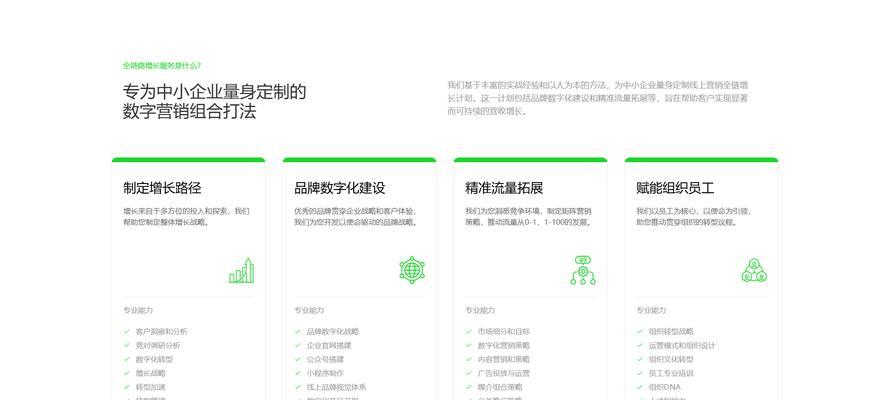Click the checkmark beside 内容营销和策略
Screen dimensions: 890x400
[x=469, y=359]
